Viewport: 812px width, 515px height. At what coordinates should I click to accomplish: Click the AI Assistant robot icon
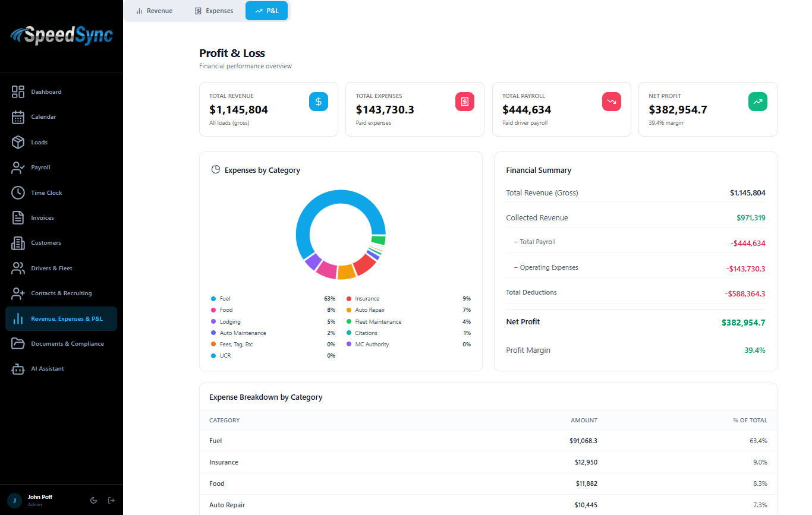18,369
